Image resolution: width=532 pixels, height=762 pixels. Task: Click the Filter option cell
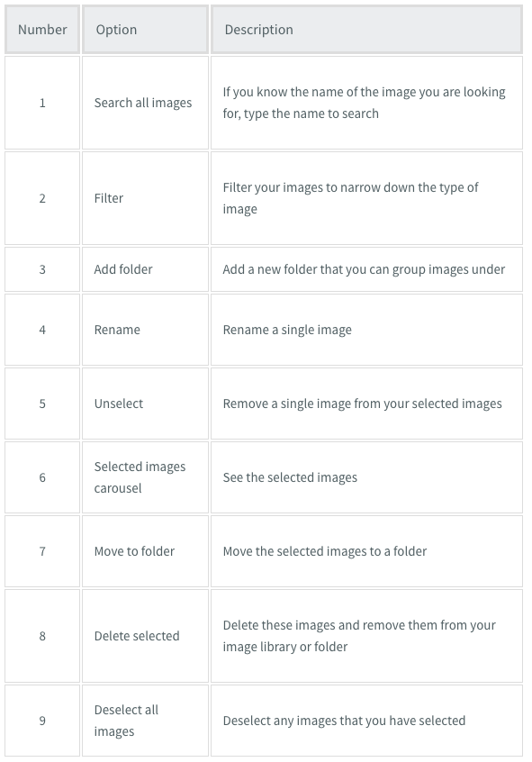(x=145, y=198)
